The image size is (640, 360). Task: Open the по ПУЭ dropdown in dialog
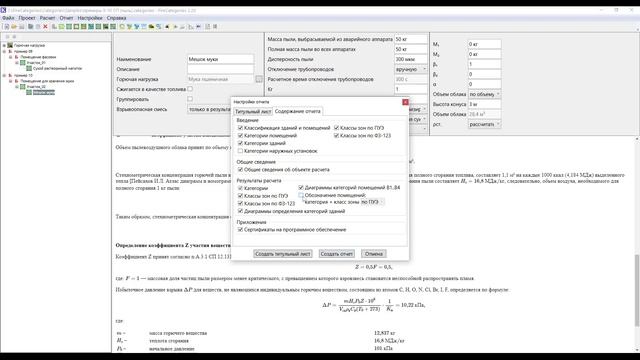tap(372, 202)
